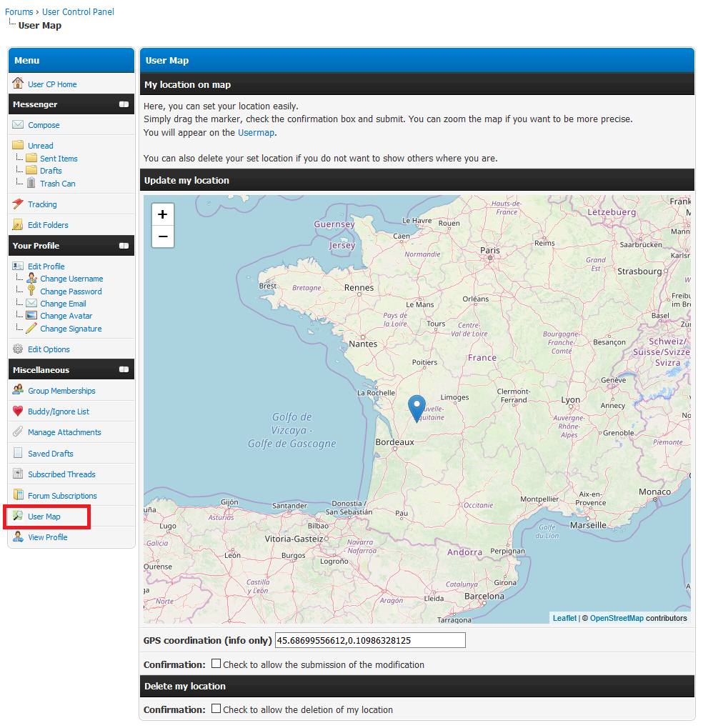
Task: Click the zoom in plus button on map
Action: coord(163,214)
